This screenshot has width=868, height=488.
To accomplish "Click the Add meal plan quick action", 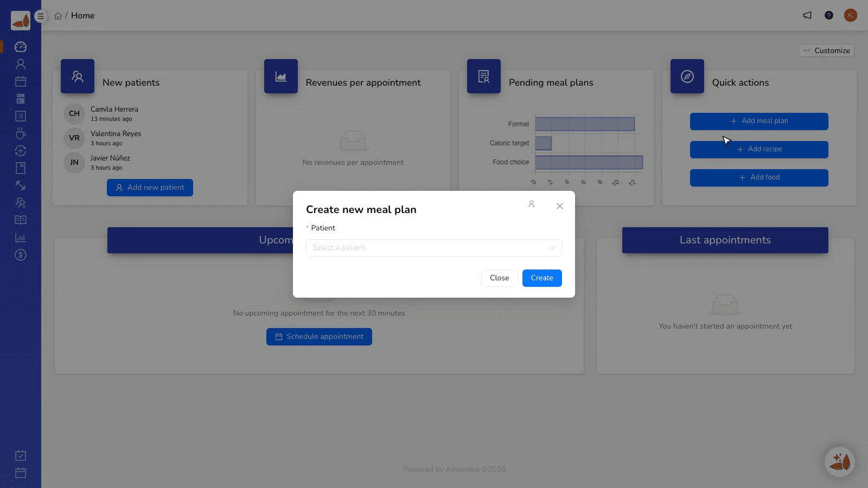I will click(x=759, y=121).
